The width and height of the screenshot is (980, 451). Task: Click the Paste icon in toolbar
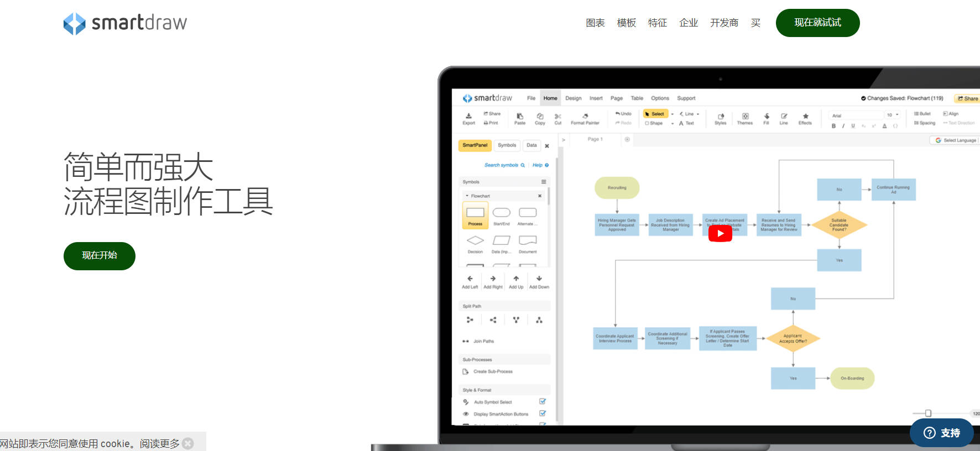click(x=520, y=119)
